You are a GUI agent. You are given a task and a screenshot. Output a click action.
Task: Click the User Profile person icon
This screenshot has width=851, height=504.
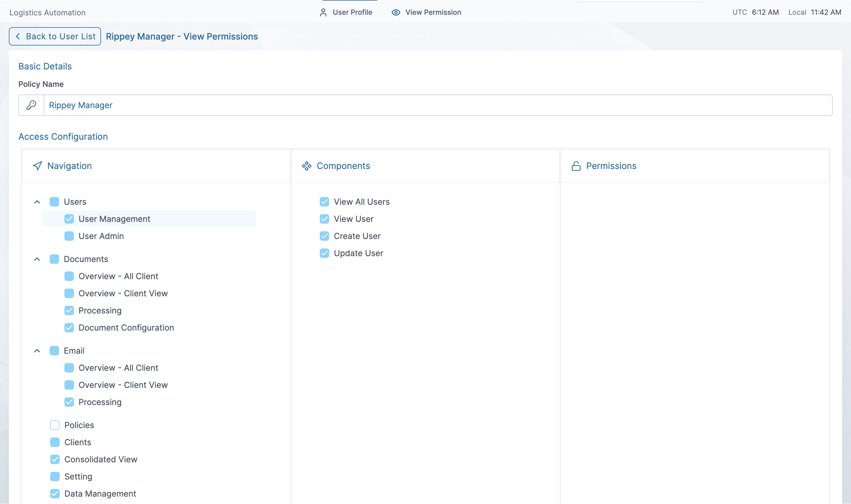coord(323,13)
